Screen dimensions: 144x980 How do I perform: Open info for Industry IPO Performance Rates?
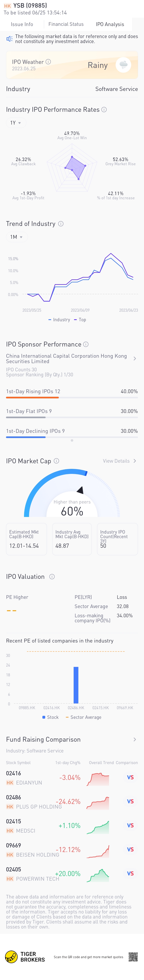[104, 110]
